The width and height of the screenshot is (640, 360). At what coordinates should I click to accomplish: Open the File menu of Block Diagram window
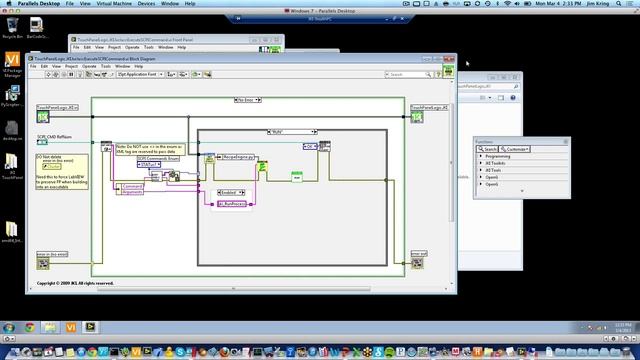click(33, 66)
